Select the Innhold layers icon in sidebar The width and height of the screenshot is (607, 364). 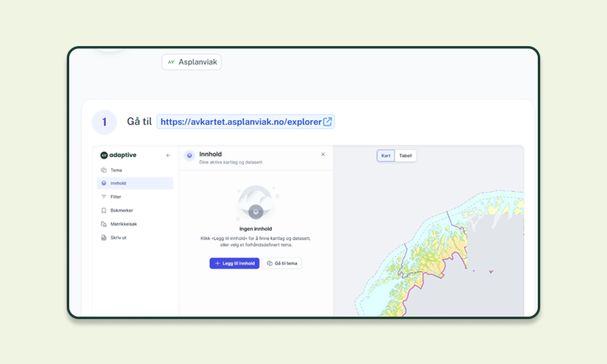point(104,183)
